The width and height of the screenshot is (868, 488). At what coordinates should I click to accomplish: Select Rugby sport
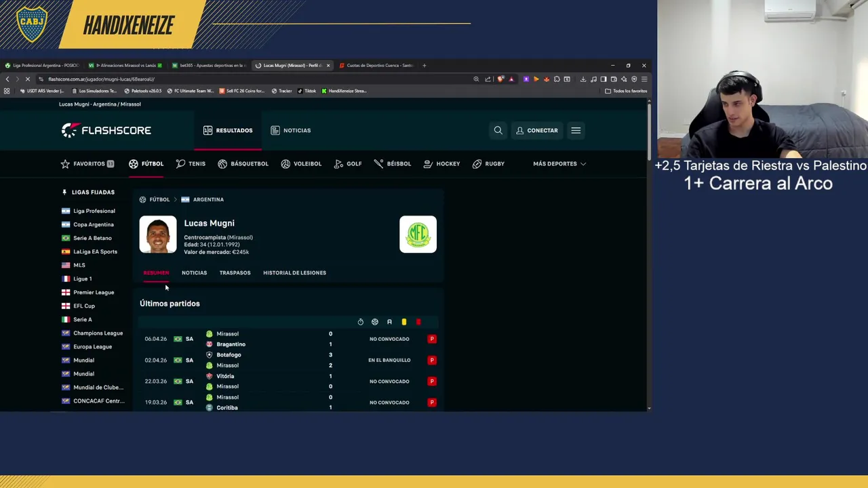pos(488,163)
